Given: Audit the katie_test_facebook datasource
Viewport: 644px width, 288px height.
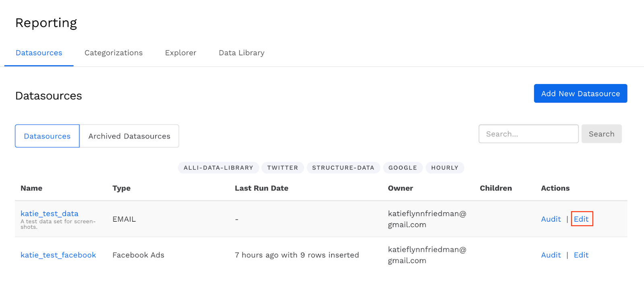Looking at the screenshot, I should click(x=551, y=255).
